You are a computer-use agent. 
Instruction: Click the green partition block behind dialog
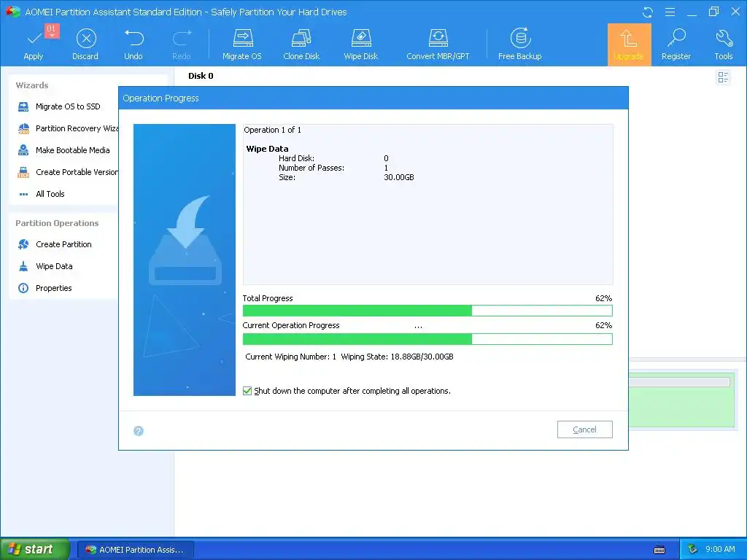(682, 402)
